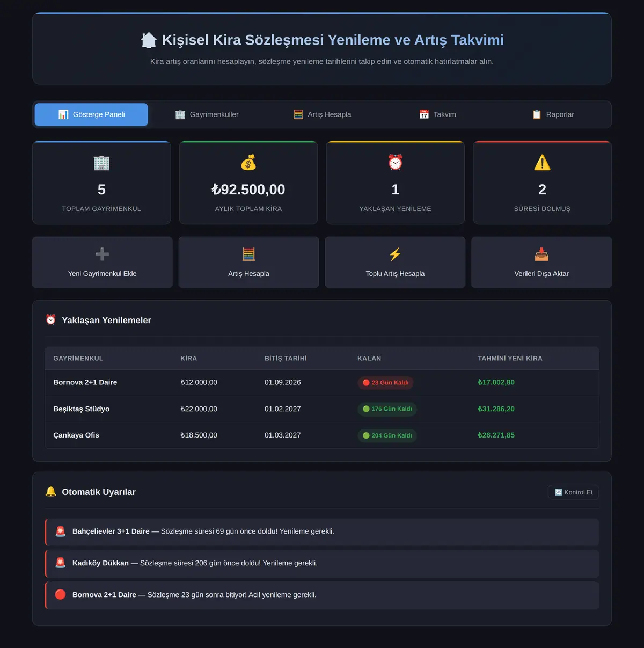Viewport: 644px width, 648px height.
Task: Click the alarm clock icon above Yaklaşan Yenileme
Action: 396,163
